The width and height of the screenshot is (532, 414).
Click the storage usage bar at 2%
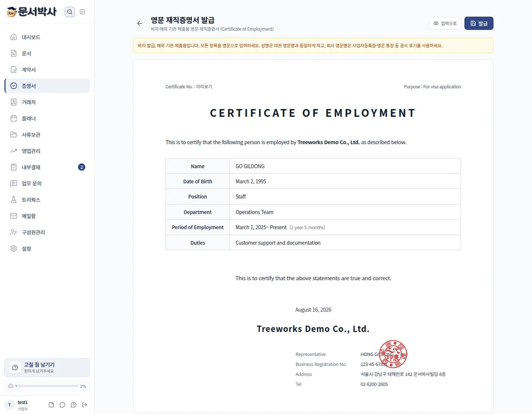coord(47,386)
